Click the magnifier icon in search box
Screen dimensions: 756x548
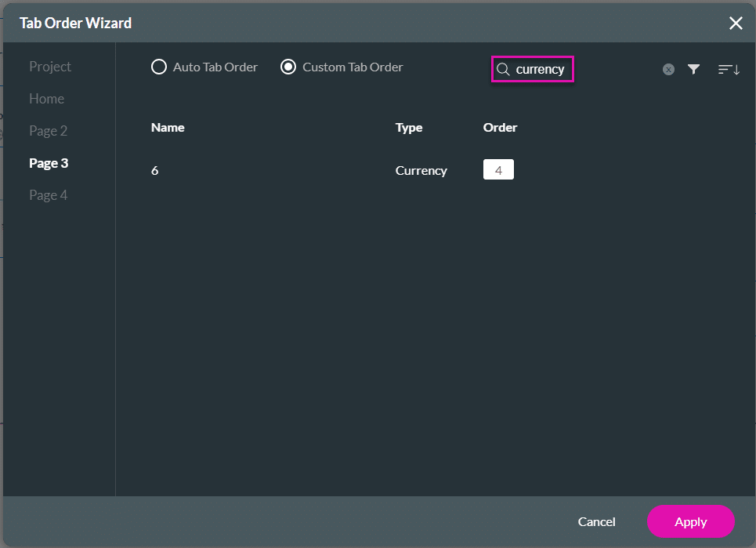pyautogui.click(x=503, y=69)
